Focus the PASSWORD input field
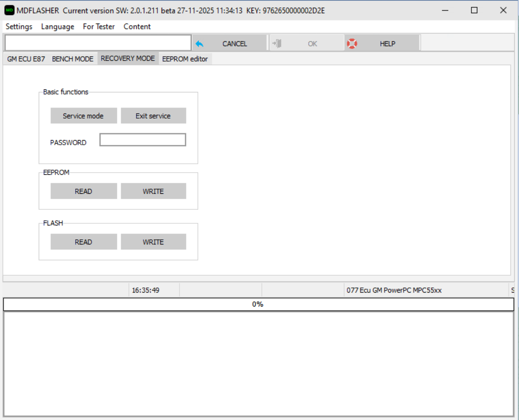Viewport: 519px width, 420px height. pos(143,140)
